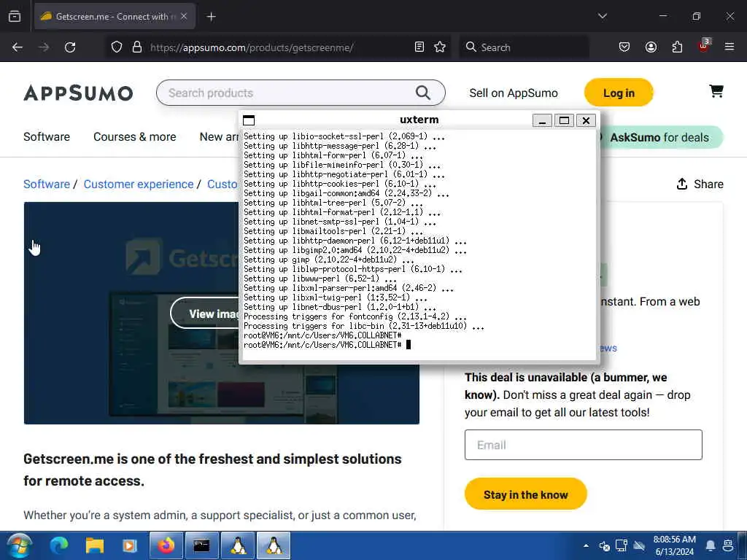The width and height of the screenshot is (747, 560).
Task: Reload the AppSumo page
Action: click(x=70, y=47)
